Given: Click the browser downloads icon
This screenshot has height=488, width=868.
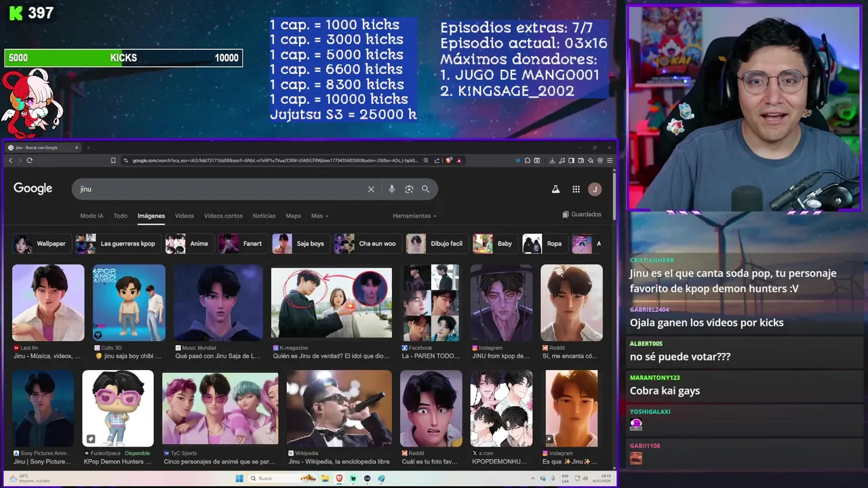Looking at the screenshot, I should (x=552, y=161).
